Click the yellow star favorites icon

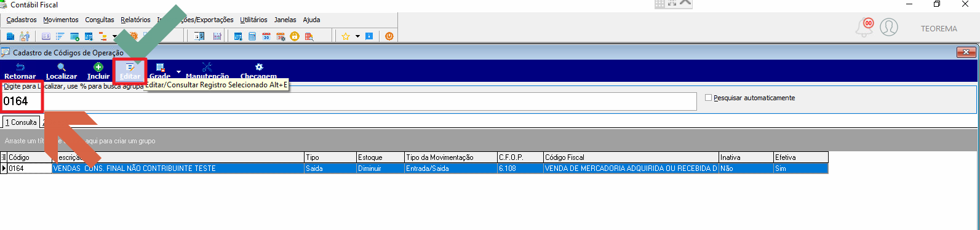pyautogui.click(x=346, y=36)
